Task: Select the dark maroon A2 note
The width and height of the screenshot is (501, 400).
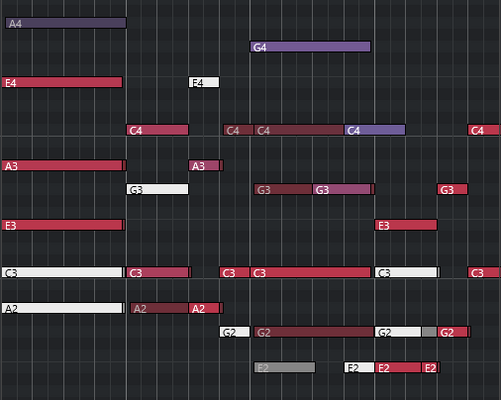Action: point(159,308)
